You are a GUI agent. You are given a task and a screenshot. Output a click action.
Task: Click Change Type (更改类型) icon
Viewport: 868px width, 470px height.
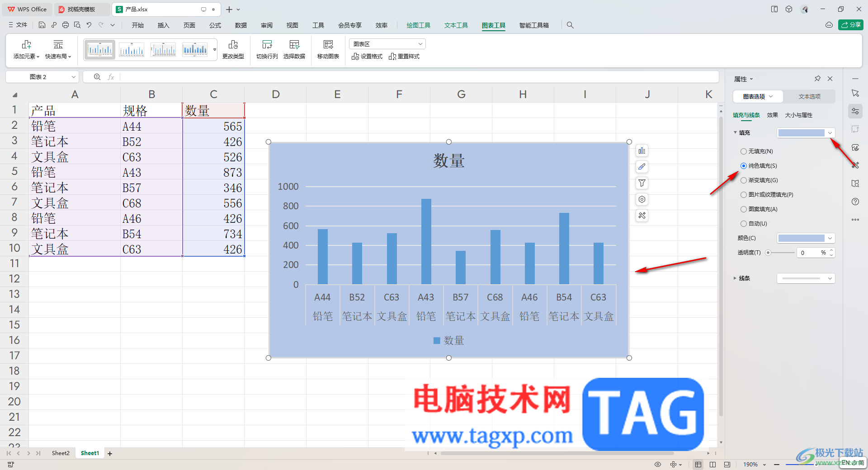click(x=233, y=50)
